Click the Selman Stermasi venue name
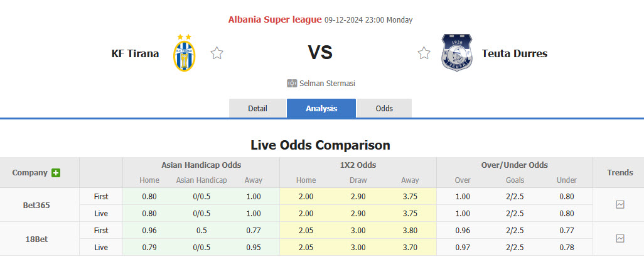Viewport: 644px width, 264px height. 328,83
